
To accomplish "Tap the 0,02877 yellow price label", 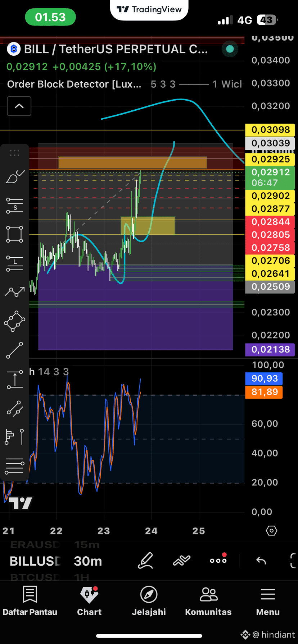I will (270, 209).
